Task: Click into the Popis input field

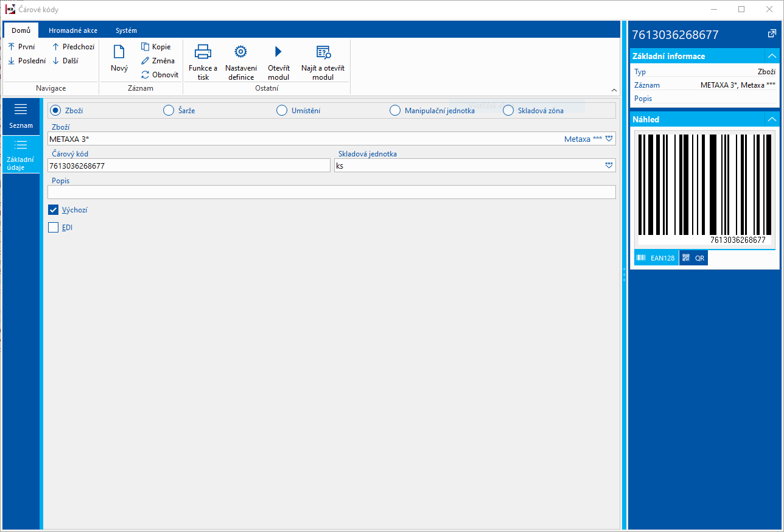Action: (x=332, y=192)
